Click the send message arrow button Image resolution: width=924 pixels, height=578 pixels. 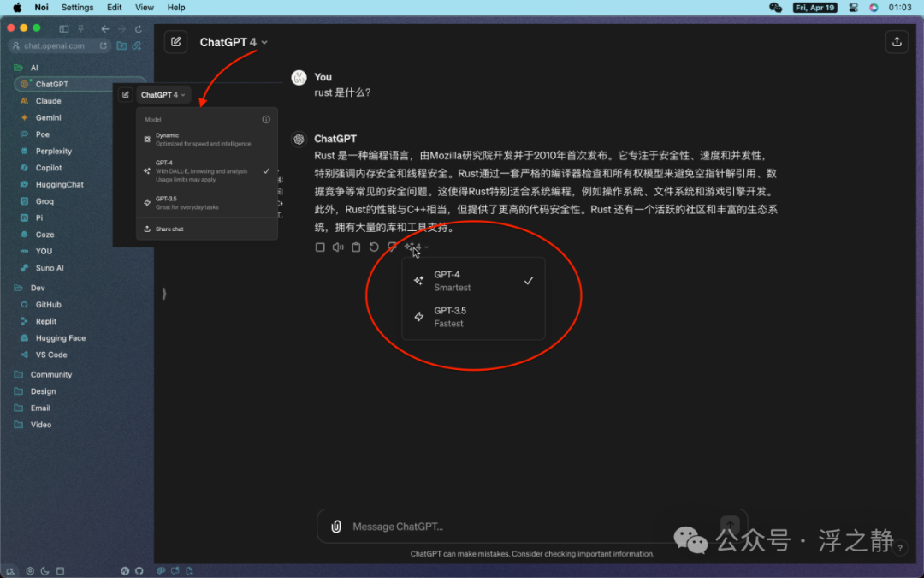pyautogui.click(x=730, y=526)
